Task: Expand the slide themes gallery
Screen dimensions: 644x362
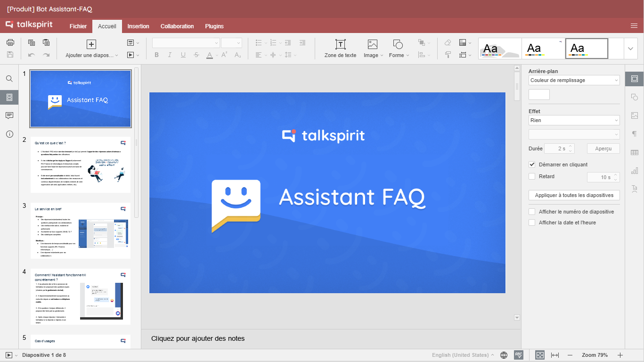Action: tap(630, 49)
